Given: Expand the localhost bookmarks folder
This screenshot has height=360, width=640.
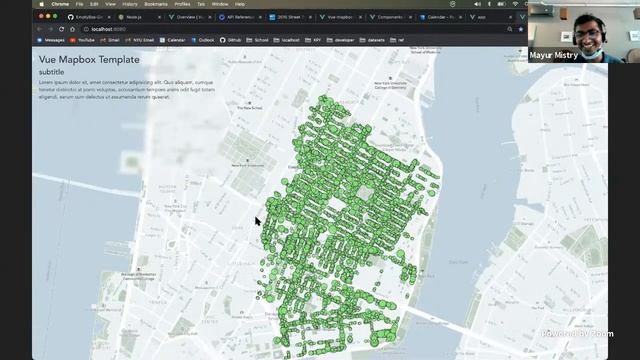Looking at the screenshot, I should click(x=286, y=40).
